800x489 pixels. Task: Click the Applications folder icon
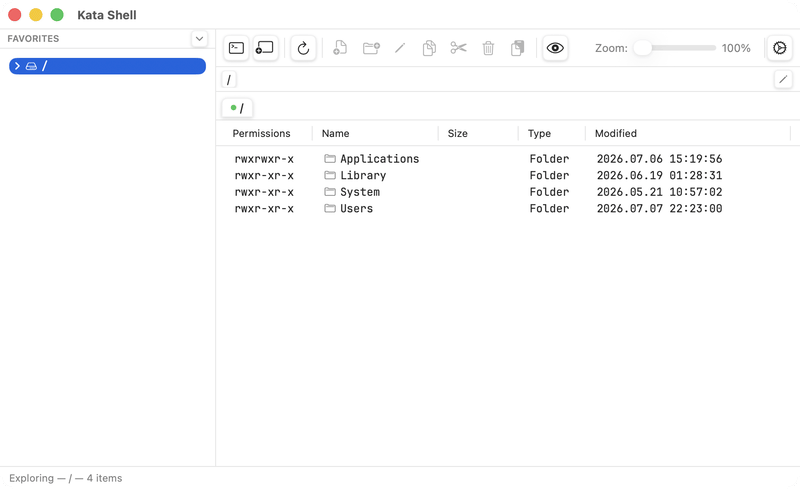330,159
